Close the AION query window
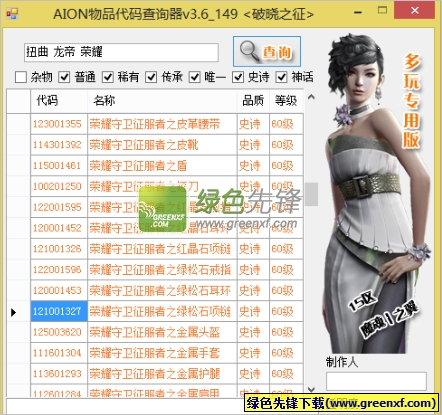Screen dimensions: 442x415 (415, 10)
